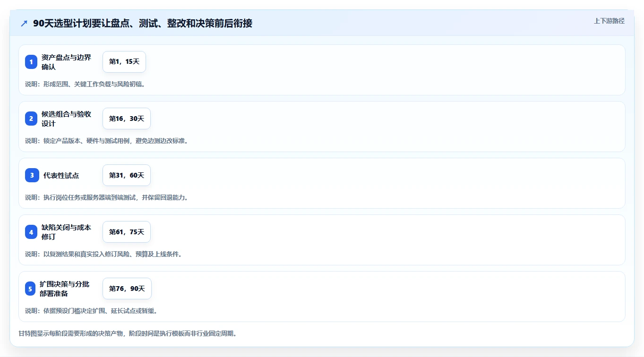
Task: Click step number badge 1
Action: pyautogui.click(x=31, y=62)
